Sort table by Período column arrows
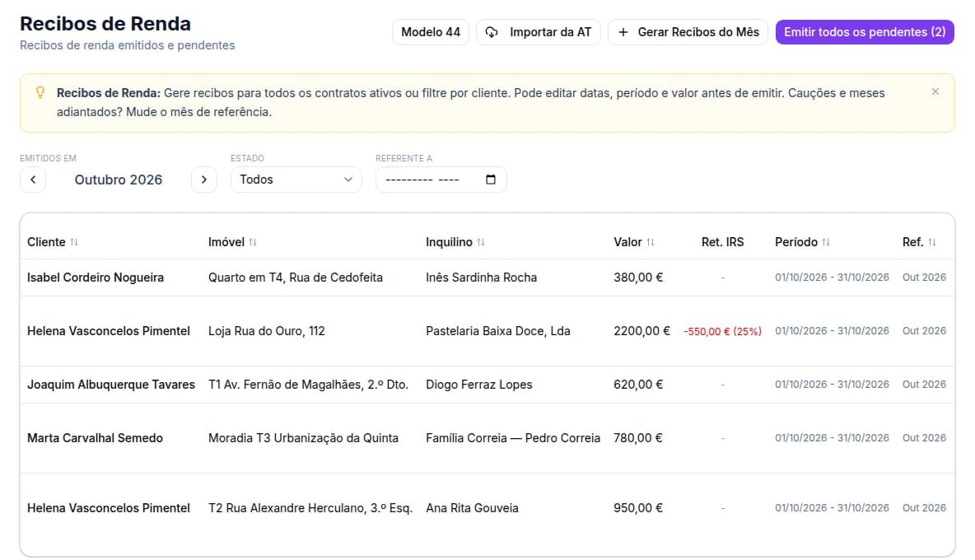Image resolution: width=975 pixels, height=560 pixels. tap(826, 242)
